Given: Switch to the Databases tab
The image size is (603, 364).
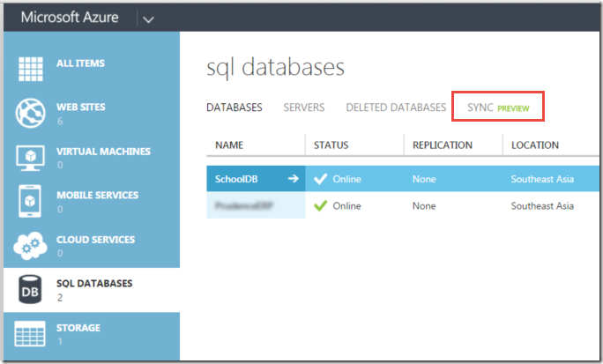Looking at the screenshot, I should [x=234, y=108].
